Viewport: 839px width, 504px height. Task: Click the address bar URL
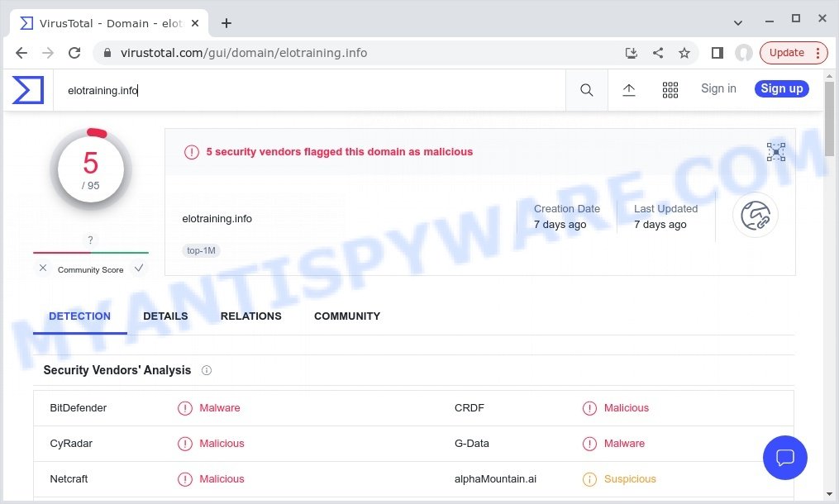[x=244, y=53]
